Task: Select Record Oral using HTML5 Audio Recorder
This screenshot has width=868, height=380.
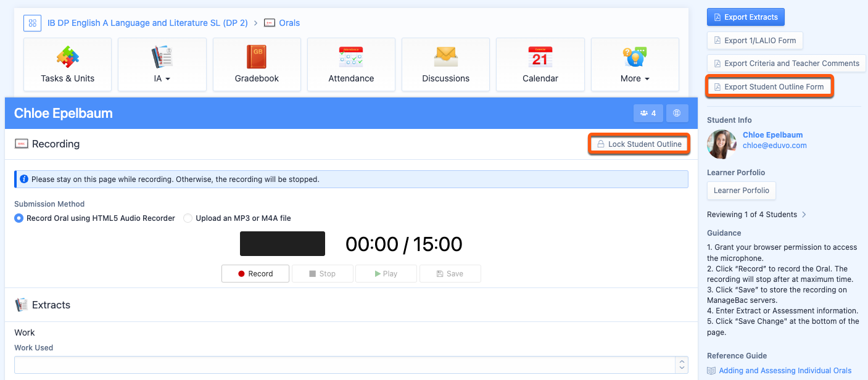Action: click(19, 218)
